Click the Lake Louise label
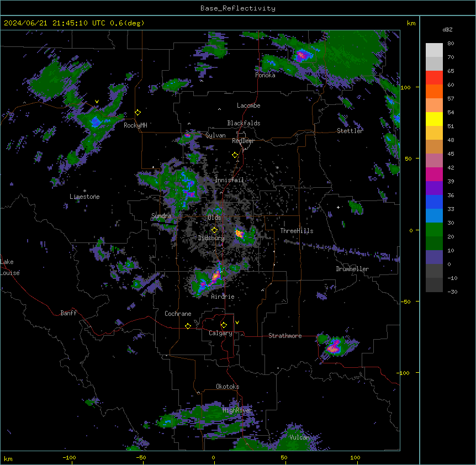This screenshot has width=476, height=465. 10,267
